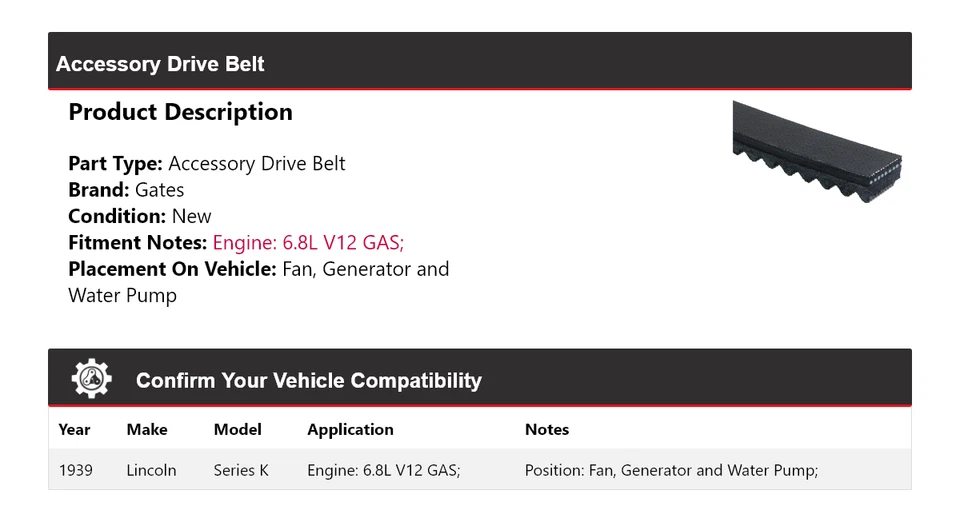Screen dimensions: 960x522
Task: Click the Position notes cell in table
Action: point(671,469)
